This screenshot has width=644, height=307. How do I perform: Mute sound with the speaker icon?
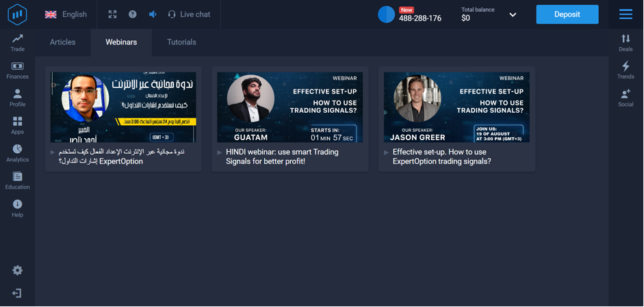coord(153,14)
